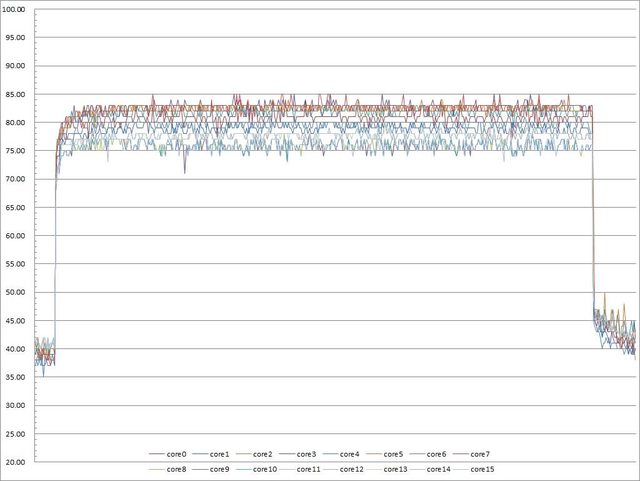640x481 pixels.
Task: Select the core12 legend item
Action: [351, 469]
